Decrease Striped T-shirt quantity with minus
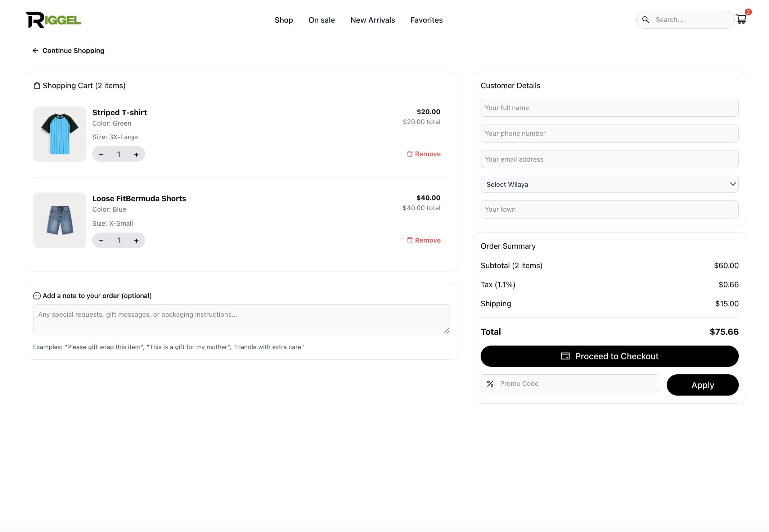 [101, 154]
